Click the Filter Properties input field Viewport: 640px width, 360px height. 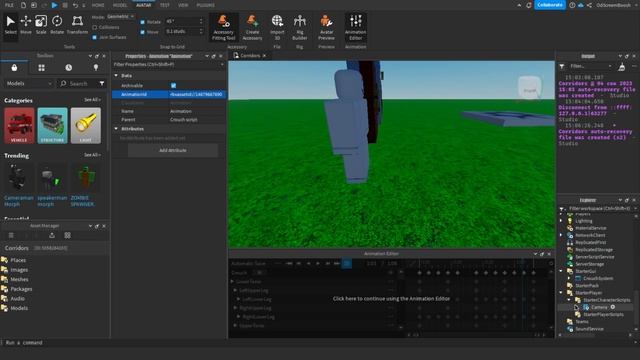click(169, 64)
